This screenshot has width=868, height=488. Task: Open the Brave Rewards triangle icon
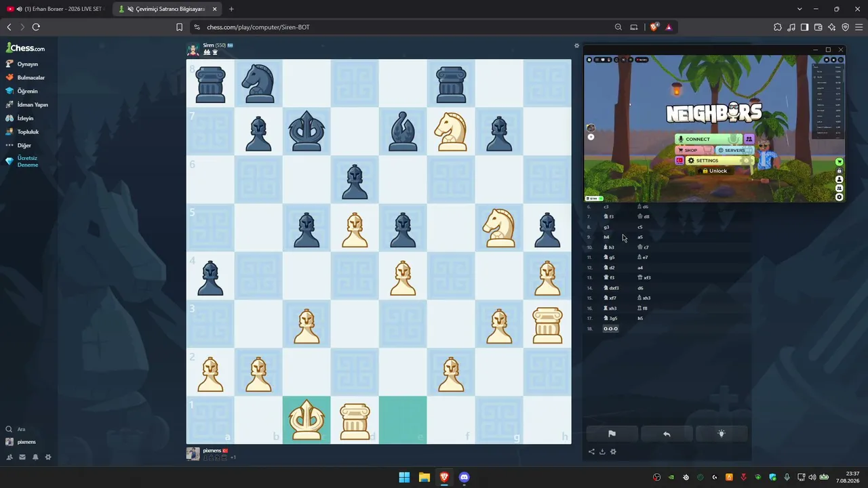point(669,27)
